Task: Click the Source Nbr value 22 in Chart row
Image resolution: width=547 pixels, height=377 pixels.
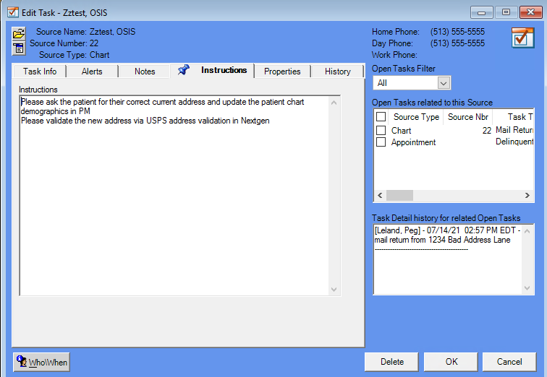Action: coord(487,130)
